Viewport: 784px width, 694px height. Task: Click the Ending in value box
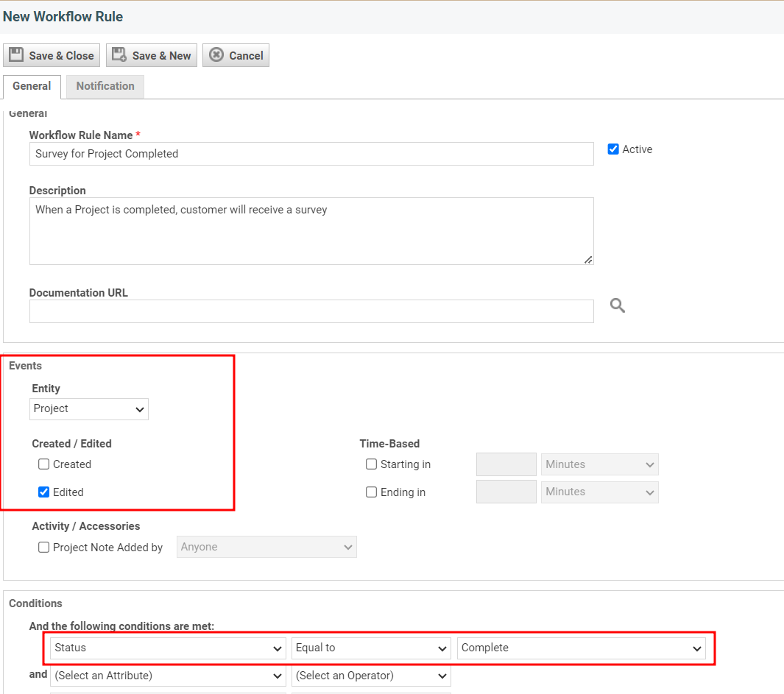coord(506,492)
